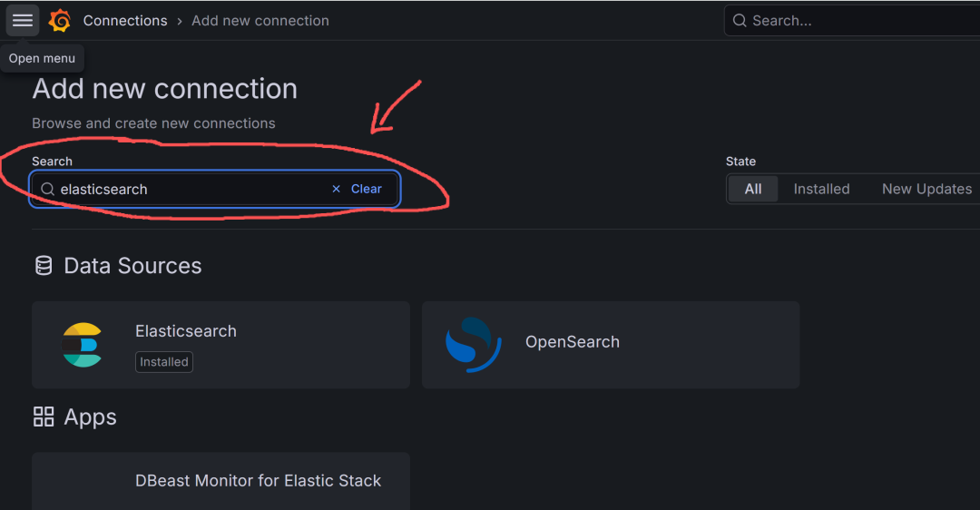Click the magnifier icon beside elasticsearch text

tap(47, 189)
